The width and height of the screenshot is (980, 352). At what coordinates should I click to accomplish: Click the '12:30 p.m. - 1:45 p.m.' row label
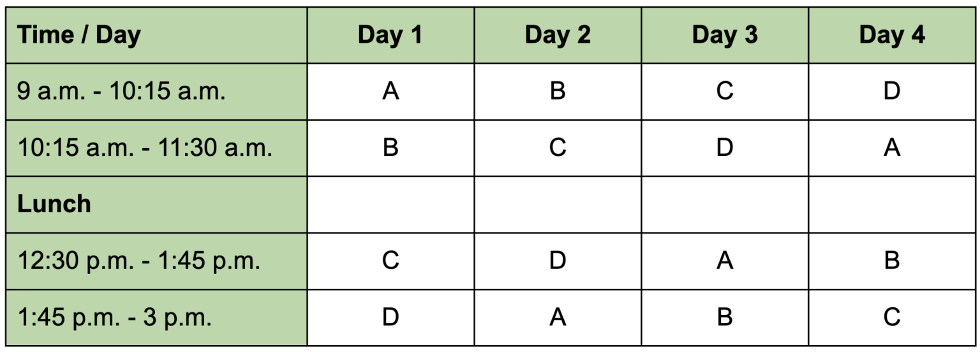[156, 261]
